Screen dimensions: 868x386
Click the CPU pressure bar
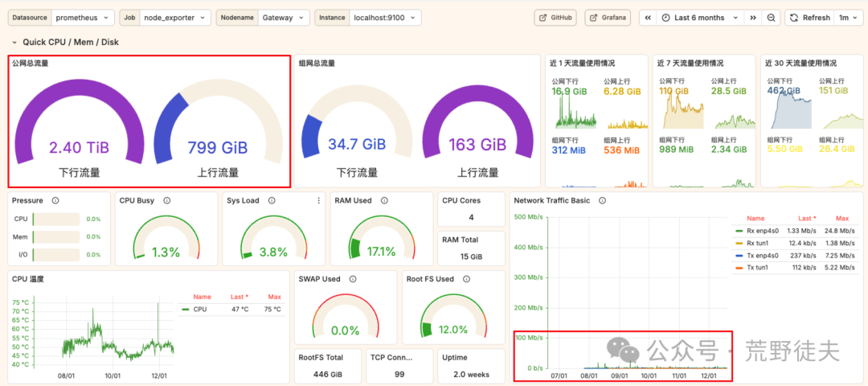[x=56, y=220]
